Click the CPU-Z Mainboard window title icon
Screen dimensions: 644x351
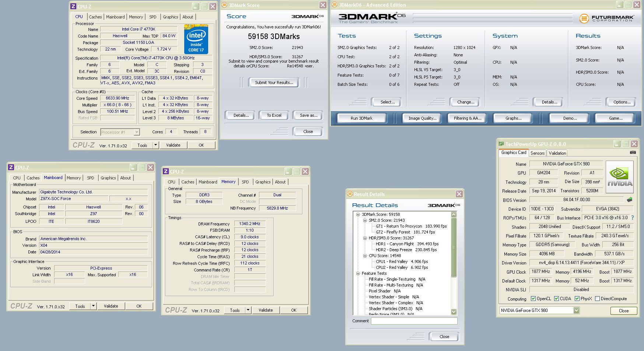coord(11,168)
